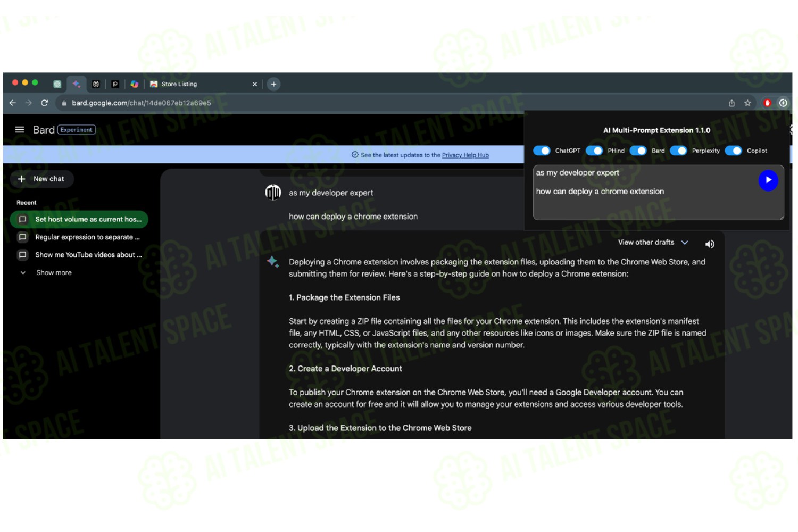Disable the Bard switch in extension
798x532 pixels.
638,151
